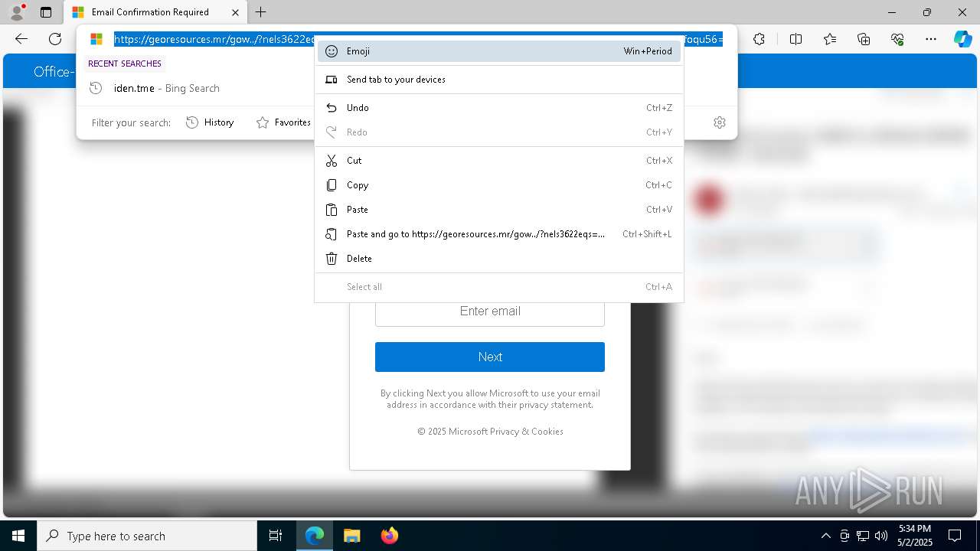Open the Extensions puzzle icon
This screenshot has height=551, width=980.
759,39
